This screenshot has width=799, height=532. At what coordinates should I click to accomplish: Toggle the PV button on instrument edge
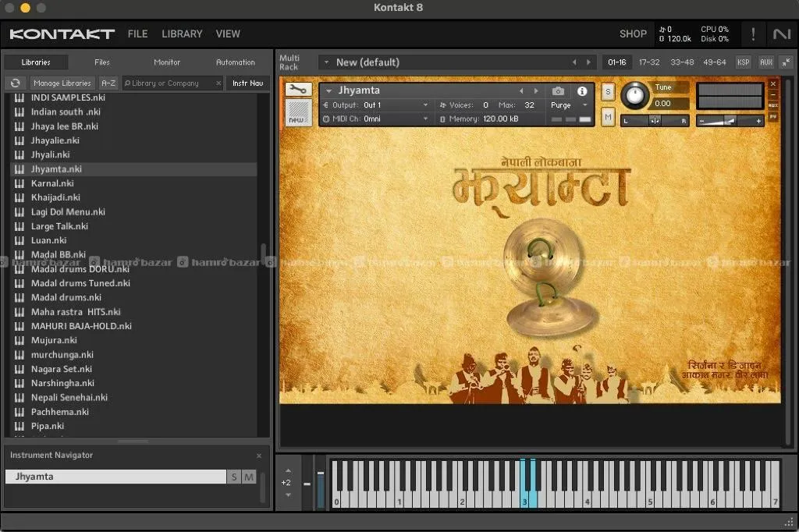click(773, 117)
